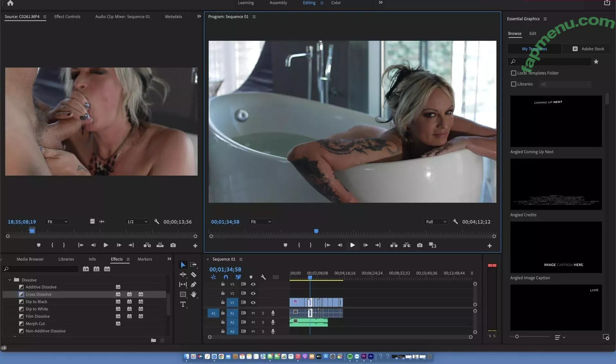Select the Hand tool
Image resolution: width=616 pixels, height=364 pixels.
pyautogui.click(x=193, y=294)
